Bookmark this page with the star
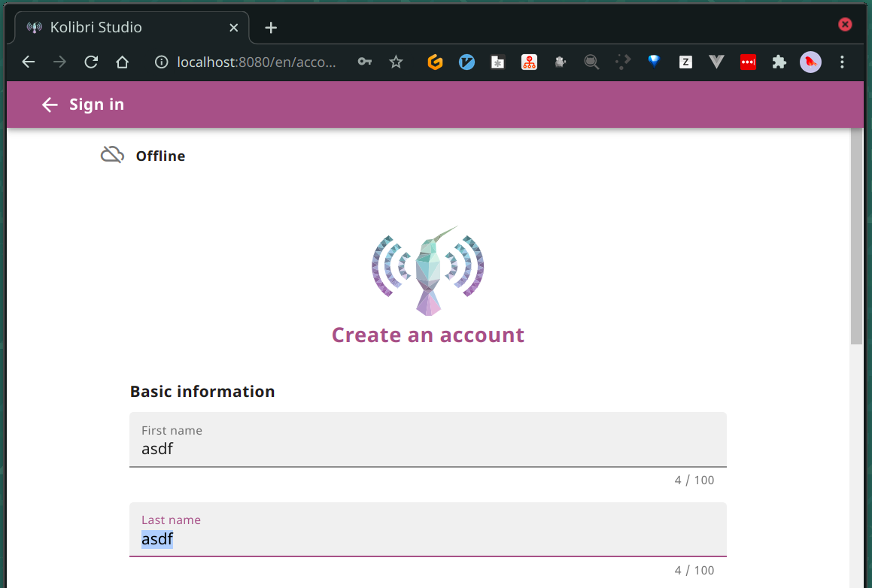The image size is (872, 588). tap(396, 62)
